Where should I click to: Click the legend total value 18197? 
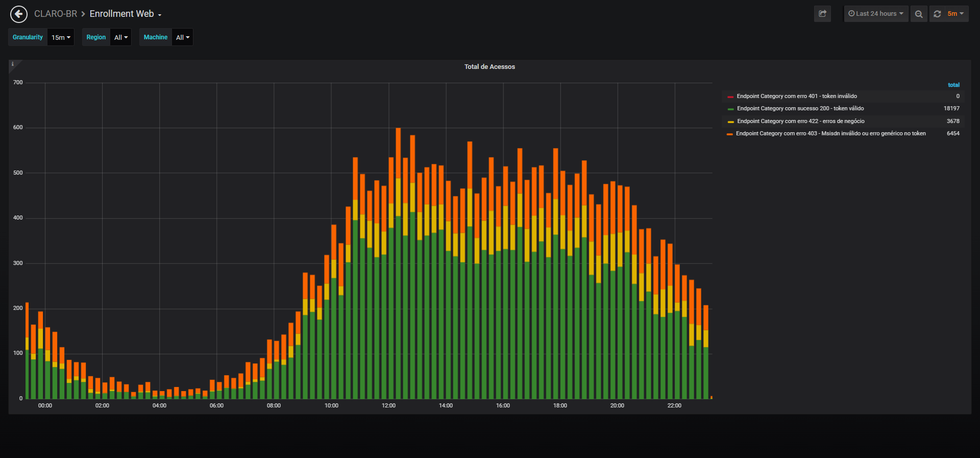pyautogui.click(x=951, y=108)
